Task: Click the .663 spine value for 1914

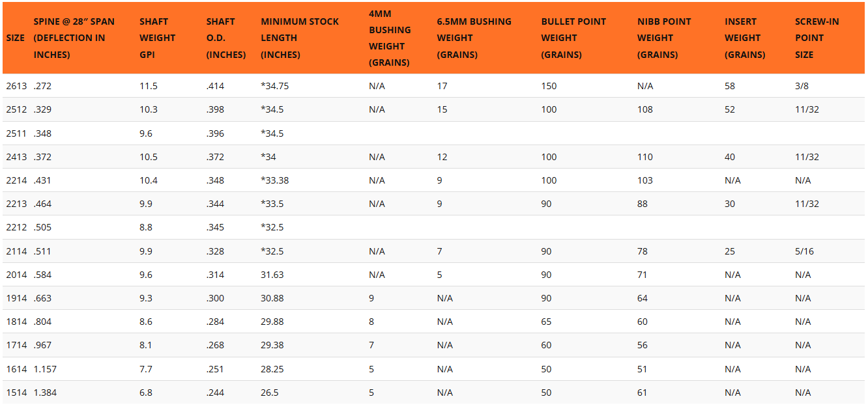Action: point(42,298)
